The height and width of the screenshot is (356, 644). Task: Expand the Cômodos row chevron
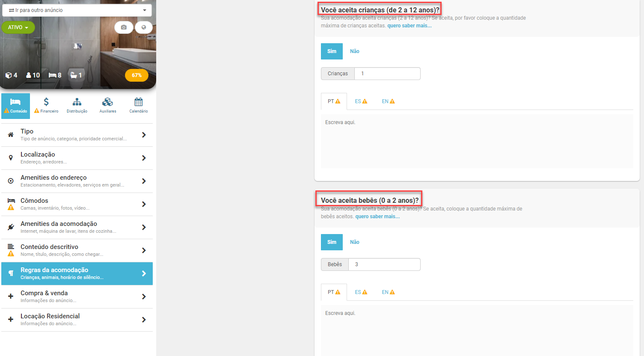tap(144, 204)
